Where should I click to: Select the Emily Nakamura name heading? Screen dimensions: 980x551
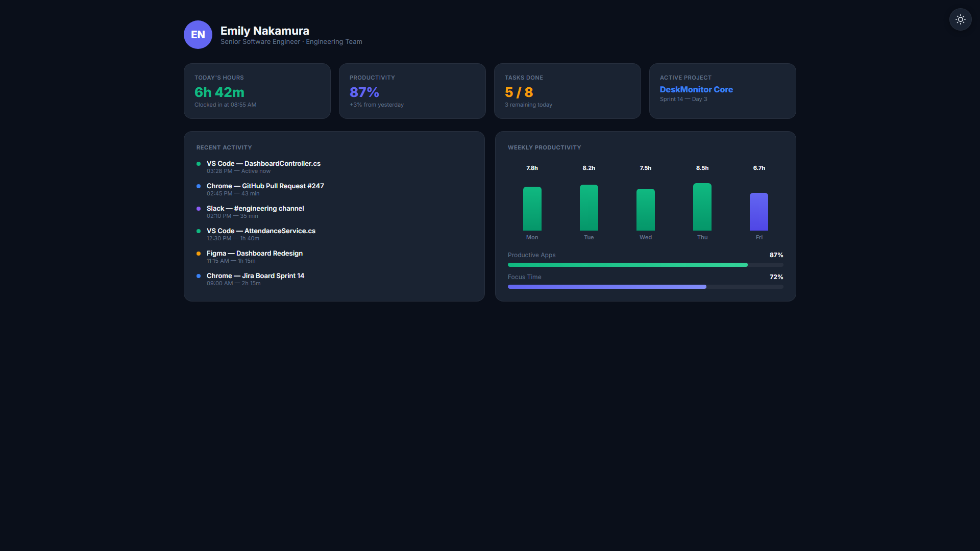tap(264, 31)
